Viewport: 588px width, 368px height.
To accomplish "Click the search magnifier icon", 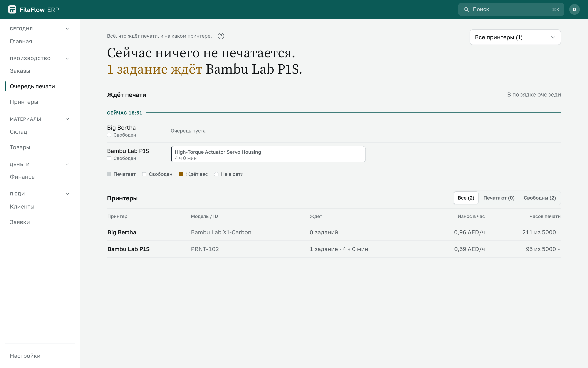I will (x=466, y=9).
